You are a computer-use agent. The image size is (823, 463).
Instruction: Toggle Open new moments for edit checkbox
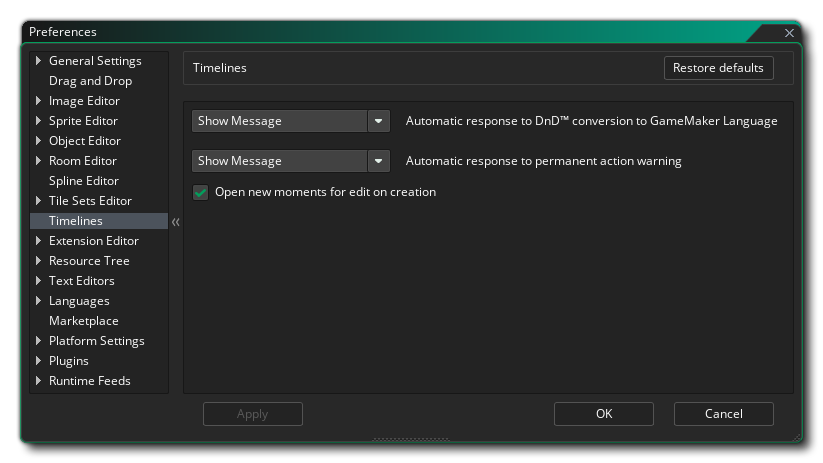click(x=201, y=192)
